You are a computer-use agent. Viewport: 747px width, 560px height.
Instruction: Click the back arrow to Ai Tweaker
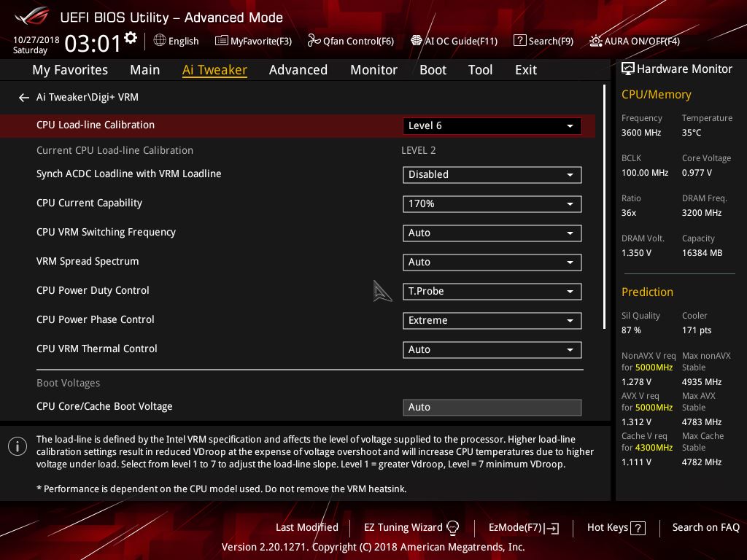tap(24, 98)
